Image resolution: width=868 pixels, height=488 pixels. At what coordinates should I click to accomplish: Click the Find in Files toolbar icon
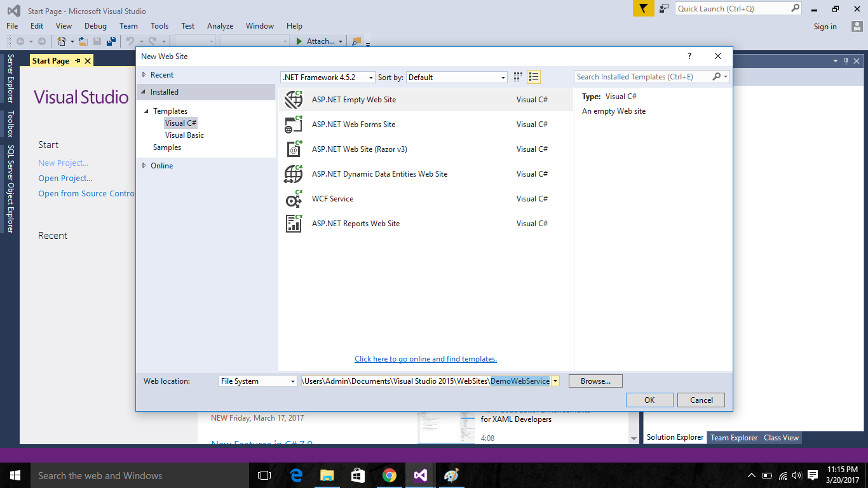356,41
